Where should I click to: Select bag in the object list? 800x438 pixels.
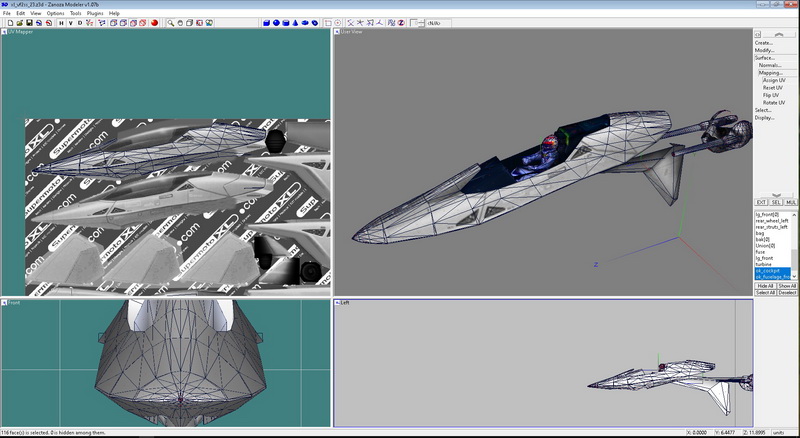pyautogui.click(x=760, y=233)
